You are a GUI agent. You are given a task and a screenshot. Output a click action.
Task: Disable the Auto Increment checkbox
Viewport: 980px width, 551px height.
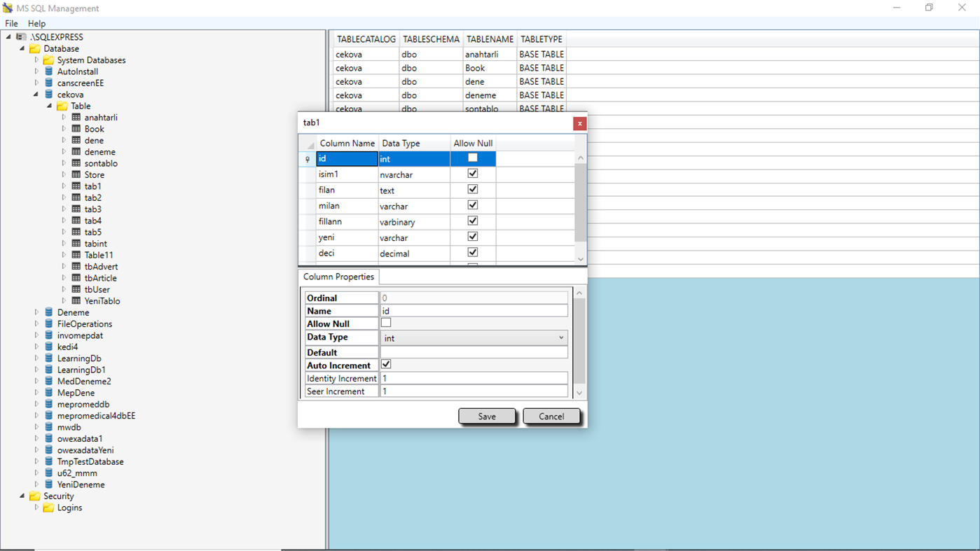[x=386, y=364]
